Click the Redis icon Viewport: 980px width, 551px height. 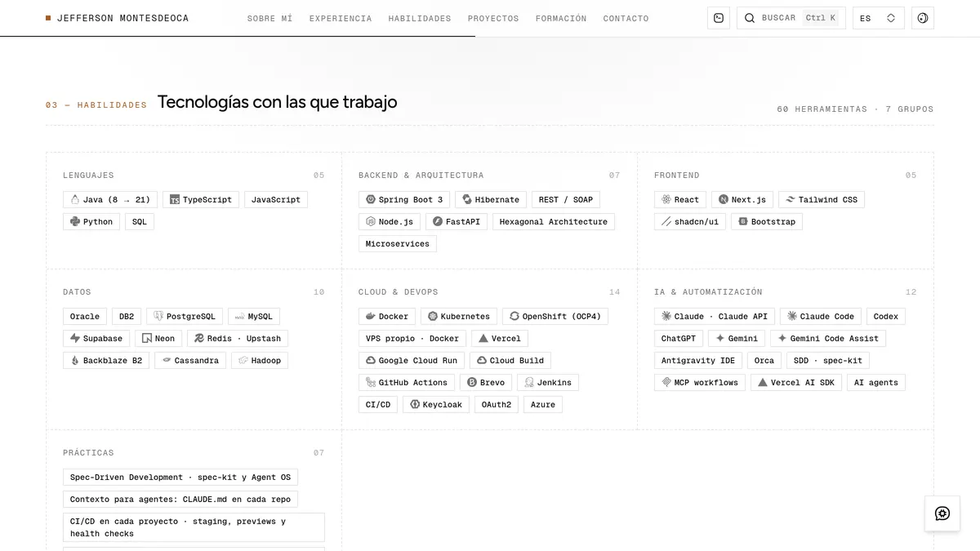click(x=199, y=338)
